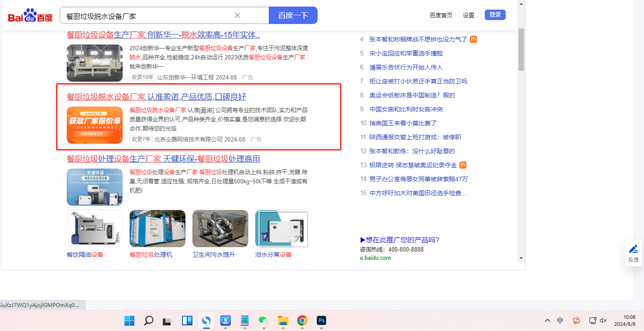The height and width of the screenshot is (331, 644).
Task: Open Windows taskbar search
Action: point(149,321)
